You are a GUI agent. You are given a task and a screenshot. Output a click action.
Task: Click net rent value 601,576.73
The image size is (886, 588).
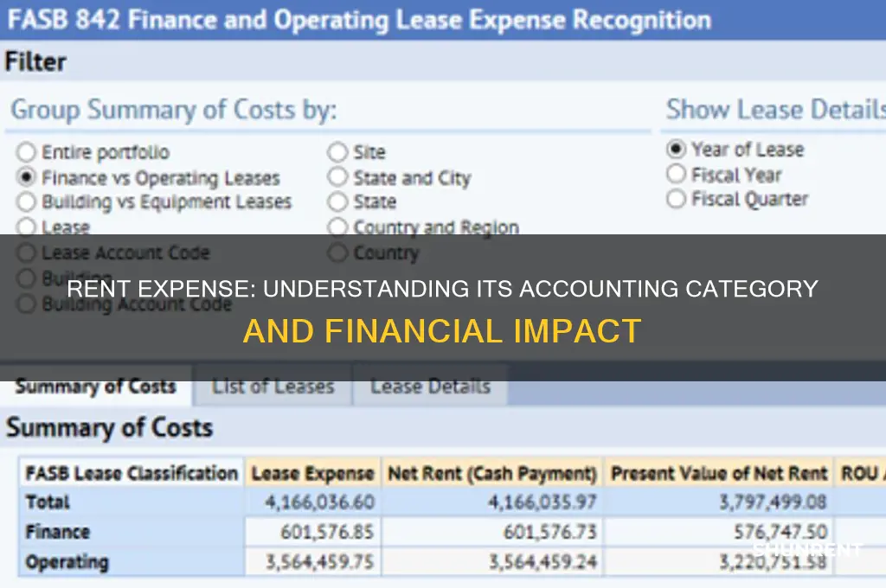tap(549, 532)
